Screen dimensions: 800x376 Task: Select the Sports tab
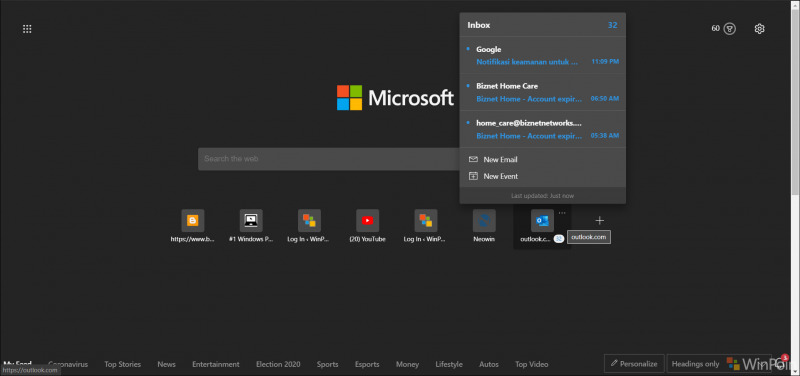tap(328, 364)
